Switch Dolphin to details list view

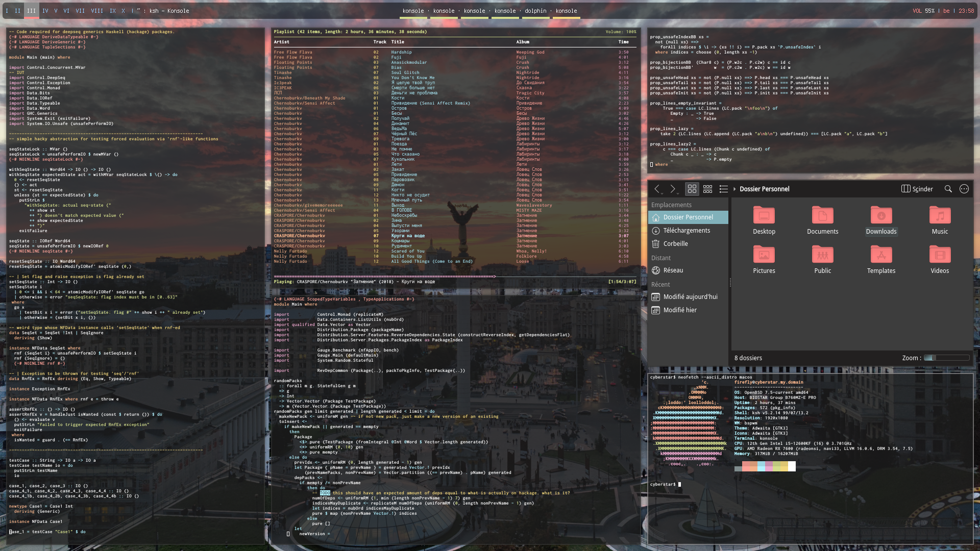[x=723, y=189]
